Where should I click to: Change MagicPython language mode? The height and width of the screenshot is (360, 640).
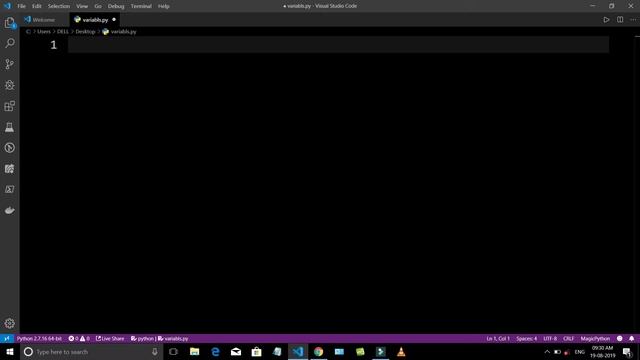coord(595,338)
